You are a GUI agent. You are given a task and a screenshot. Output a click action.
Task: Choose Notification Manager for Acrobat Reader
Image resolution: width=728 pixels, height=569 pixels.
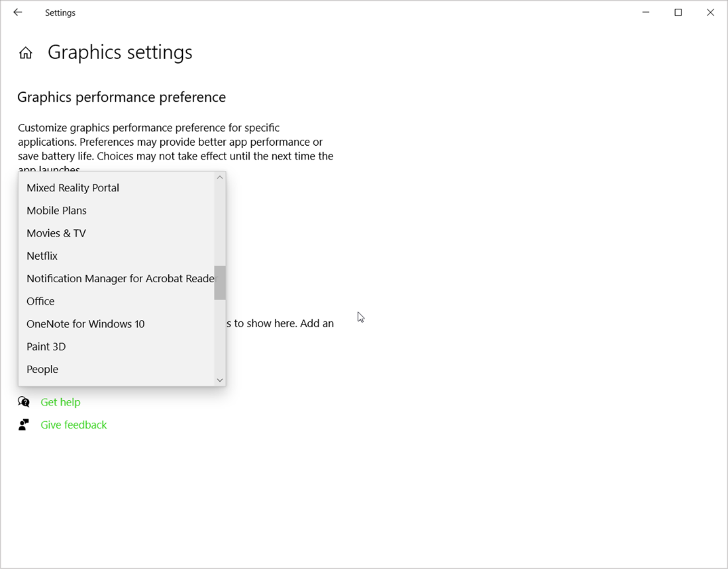tap(119, 278)
